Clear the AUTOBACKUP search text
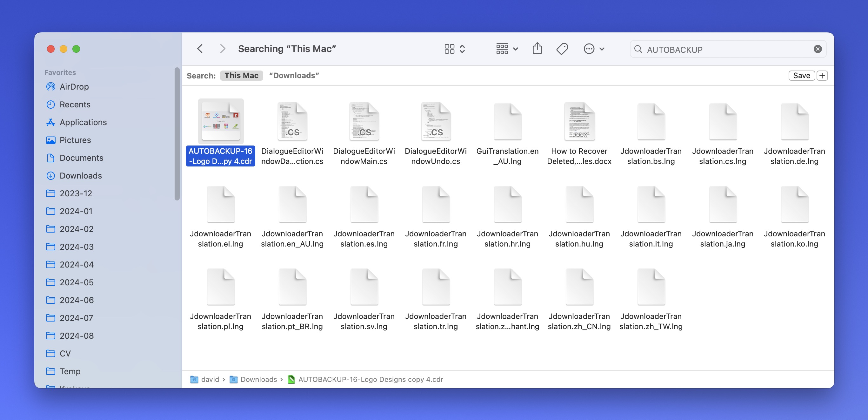This screenshot has height=420, width=868. (x=818, y=49)
